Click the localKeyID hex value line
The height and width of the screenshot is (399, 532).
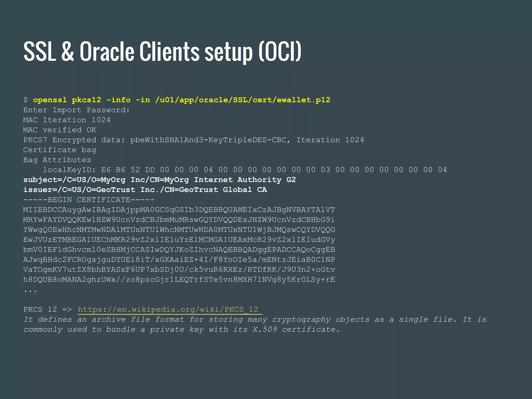245,170
